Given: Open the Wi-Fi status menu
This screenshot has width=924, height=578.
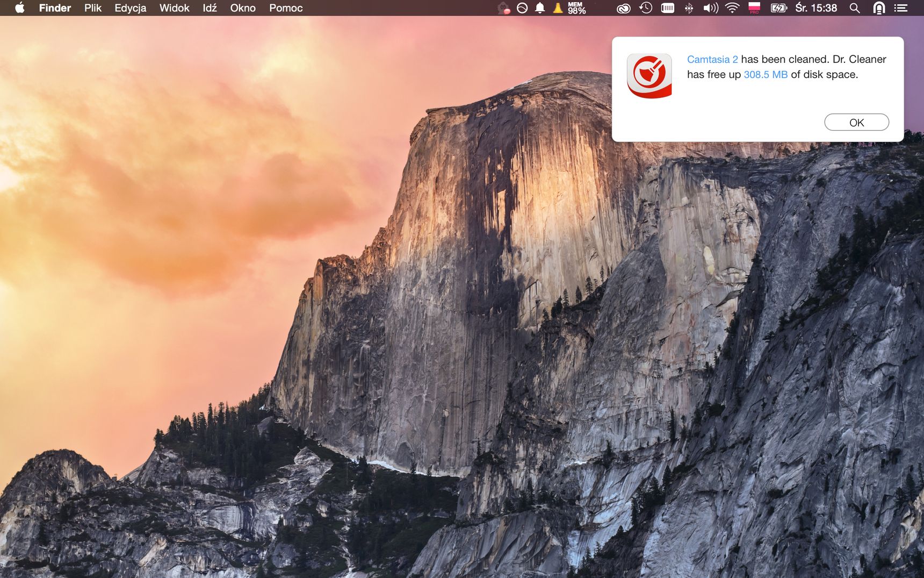Looking at the screenshot, I should pyautogui.click(x=732, y=8).
